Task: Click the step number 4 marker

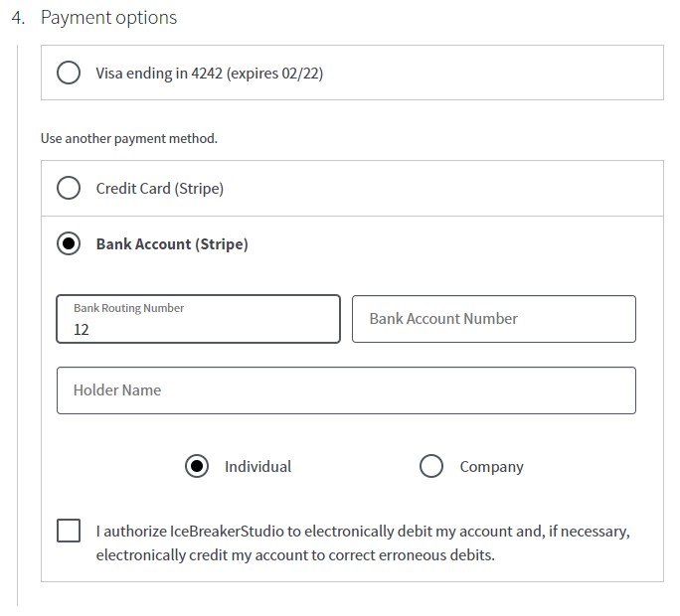Action: (19, 18)
